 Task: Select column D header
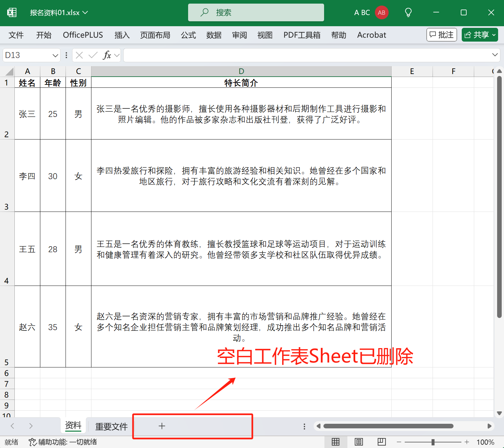tap(241, 71)
